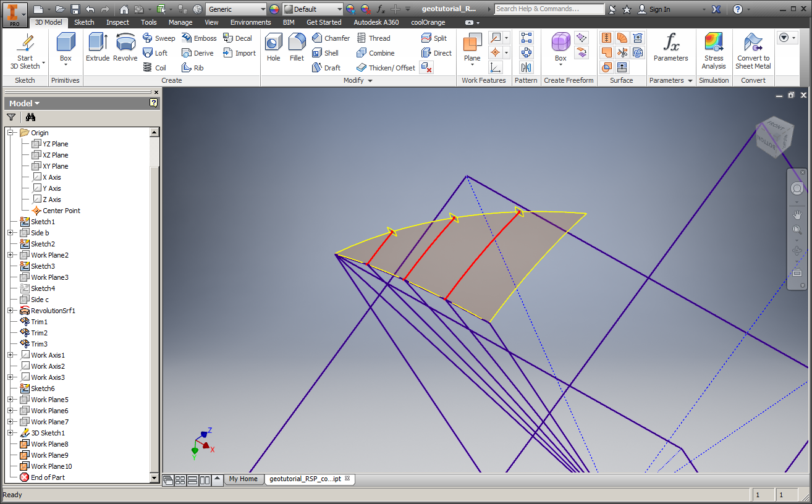The image size is (812, 504).
Task: Switch to the Sketch ribbon tab
Action: pos(84,22)
